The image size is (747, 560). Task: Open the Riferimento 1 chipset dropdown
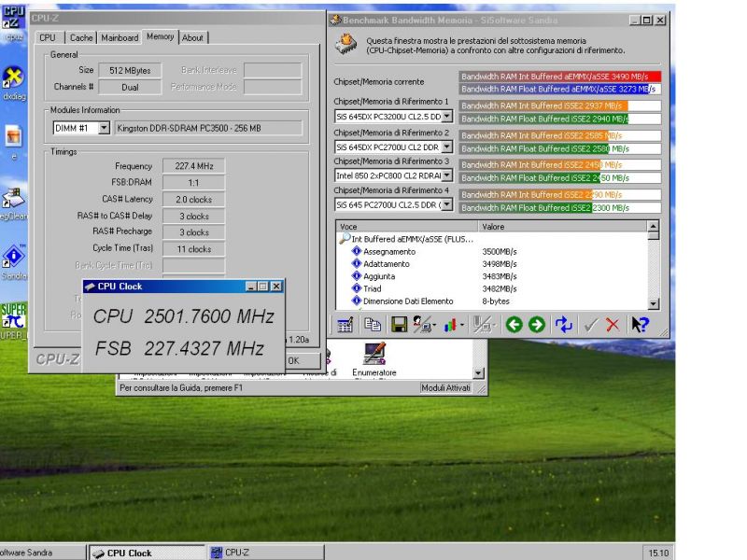point(447,116)
